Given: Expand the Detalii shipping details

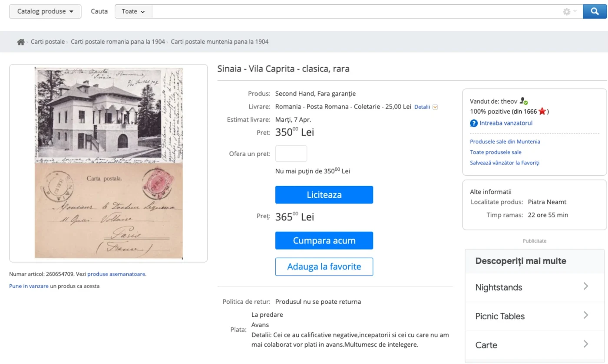Looking at the screenshot, I should pos(423,107).
